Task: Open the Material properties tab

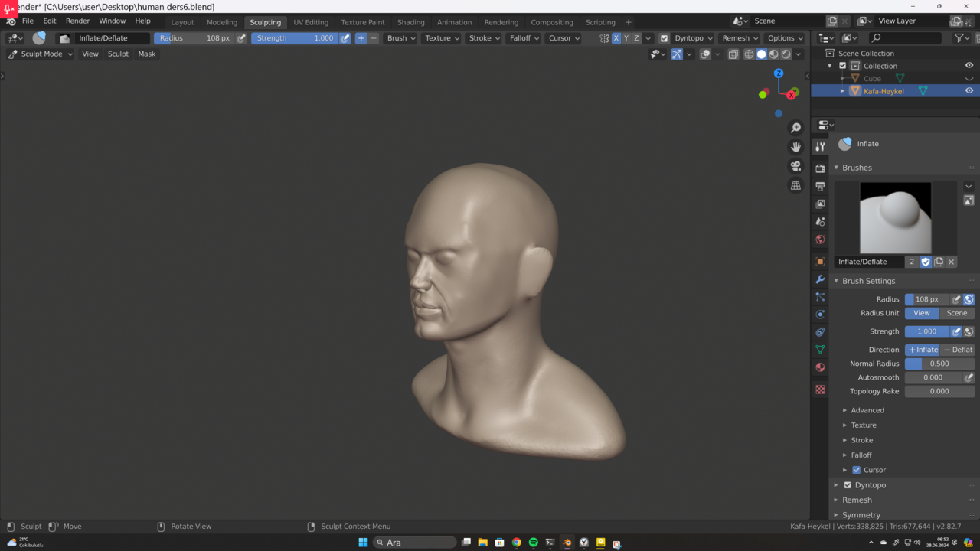Action: tap(820, 367)
